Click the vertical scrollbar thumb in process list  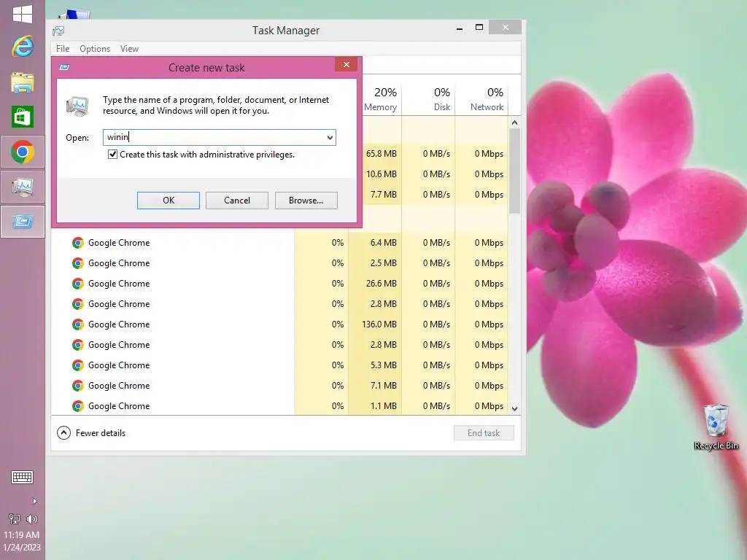(x=514, y=171)
